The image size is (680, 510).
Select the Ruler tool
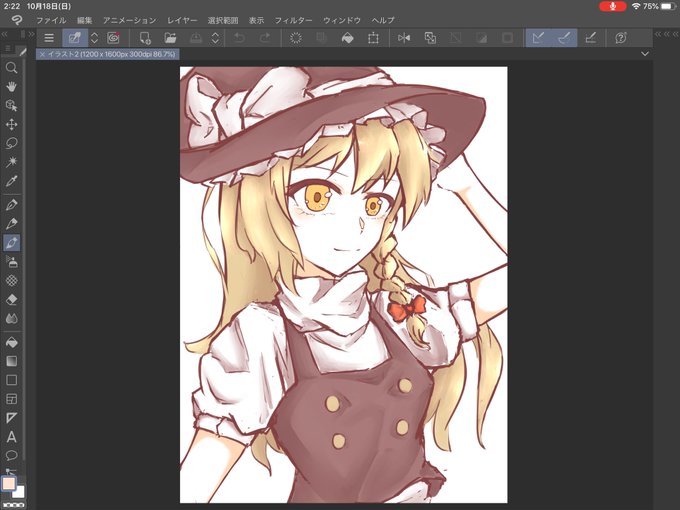11,418
